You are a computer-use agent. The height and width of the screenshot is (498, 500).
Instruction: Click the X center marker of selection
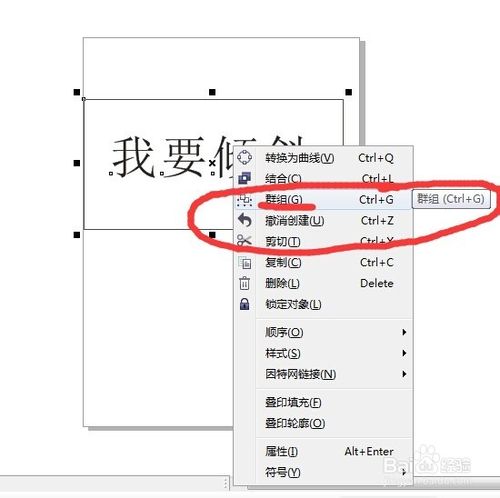click(212, 163)
